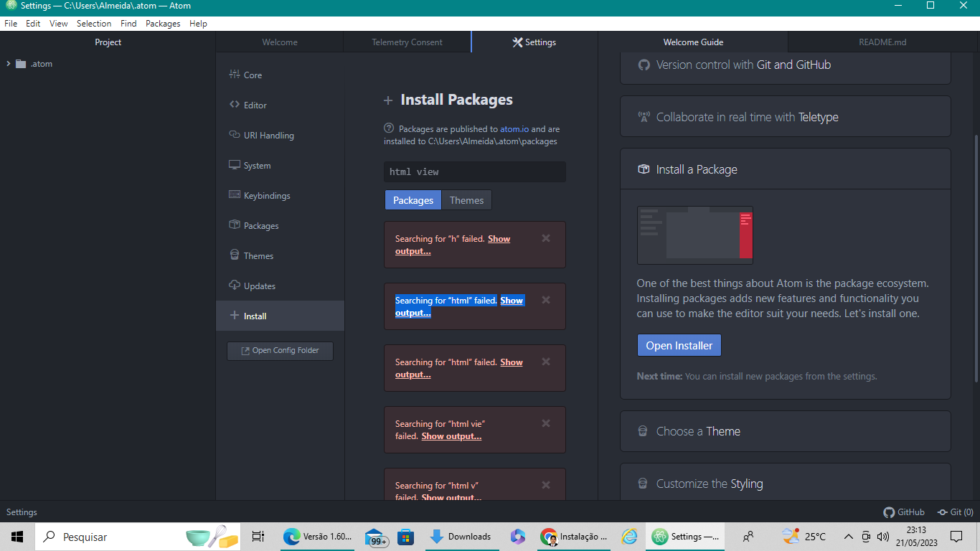
Task: Click the Settings label in the status bar
Action: pyautogui.click(x=22, y=512)
